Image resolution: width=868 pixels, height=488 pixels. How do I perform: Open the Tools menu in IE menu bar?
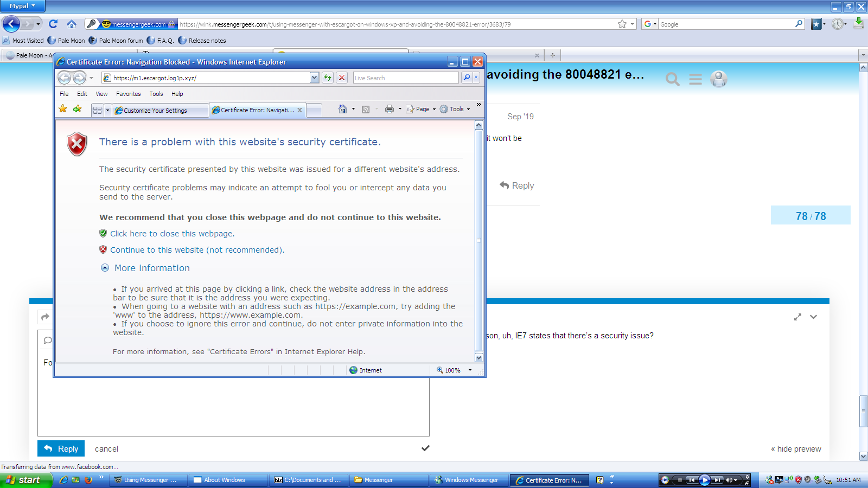[x=156, y=94]
